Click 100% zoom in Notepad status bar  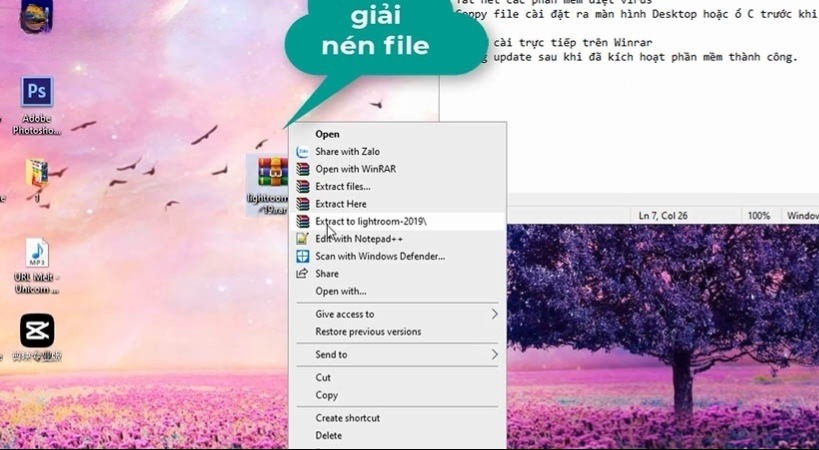tap(758, 216)
